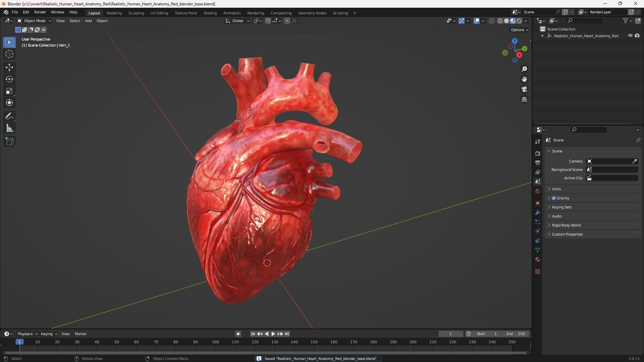
Task: Click the outliner search field
Action: (584, 21)
